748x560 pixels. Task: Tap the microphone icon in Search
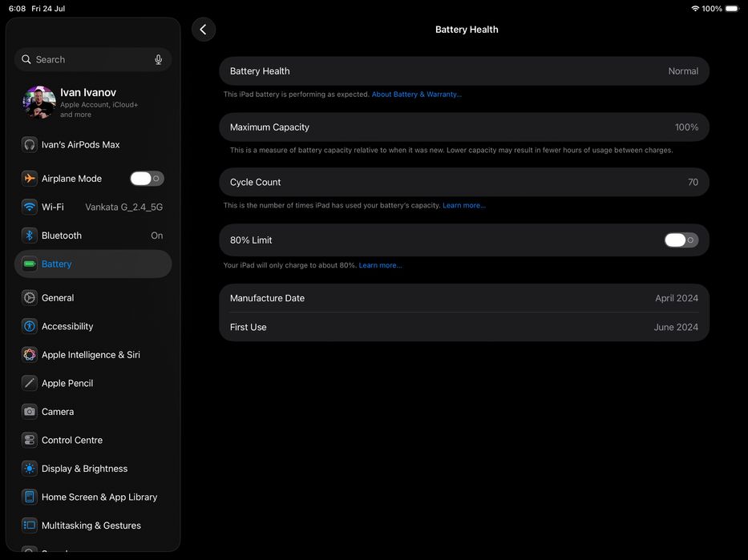pyautogui.click(x=159, y=59)
